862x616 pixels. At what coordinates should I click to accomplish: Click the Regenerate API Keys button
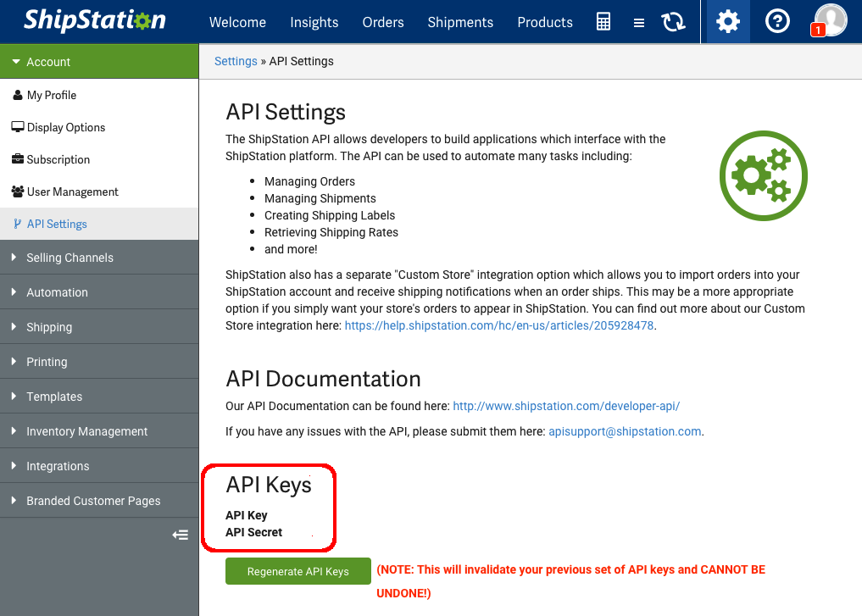(x=298, y=571)
